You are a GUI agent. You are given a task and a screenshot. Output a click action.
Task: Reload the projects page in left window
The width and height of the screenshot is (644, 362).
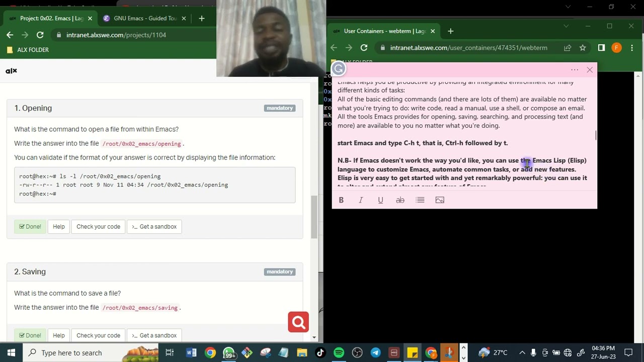pyautogui.click(x=40, y=35)
